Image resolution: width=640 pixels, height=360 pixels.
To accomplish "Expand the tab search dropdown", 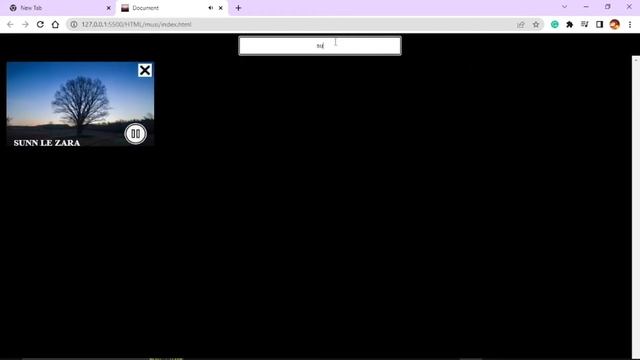I will point(564,7).
